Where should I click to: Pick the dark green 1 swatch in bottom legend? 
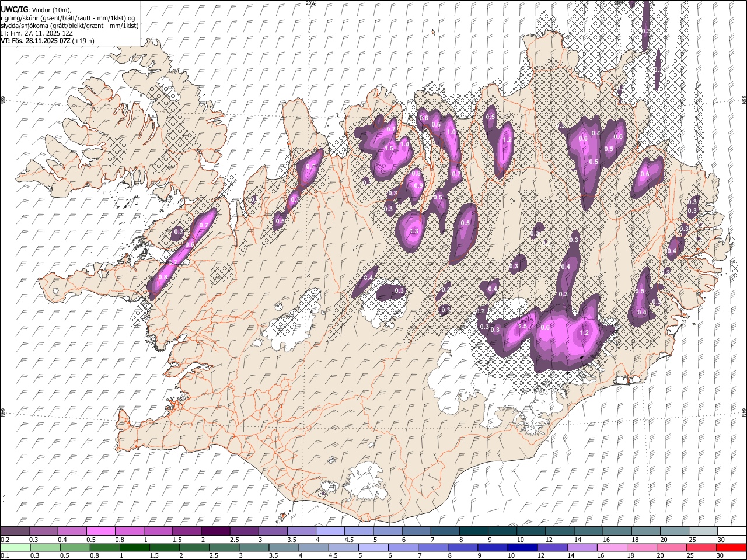point(134,548)
